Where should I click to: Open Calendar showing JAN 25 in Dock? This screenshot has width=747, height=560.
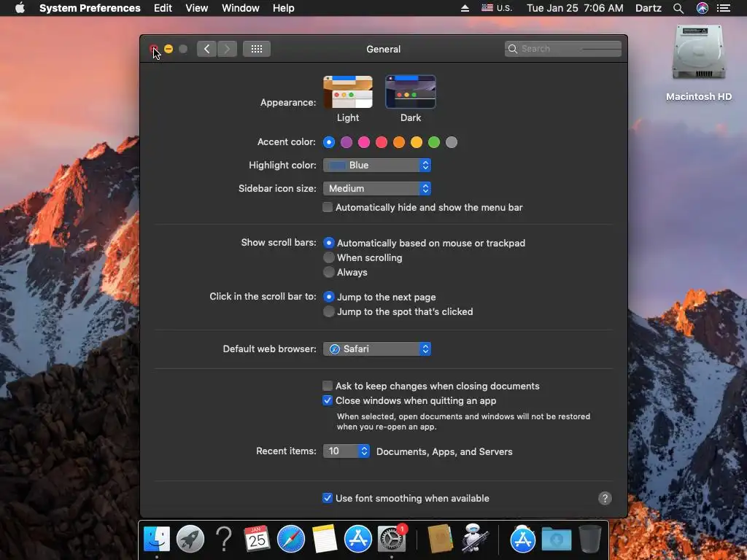(257, 539)
